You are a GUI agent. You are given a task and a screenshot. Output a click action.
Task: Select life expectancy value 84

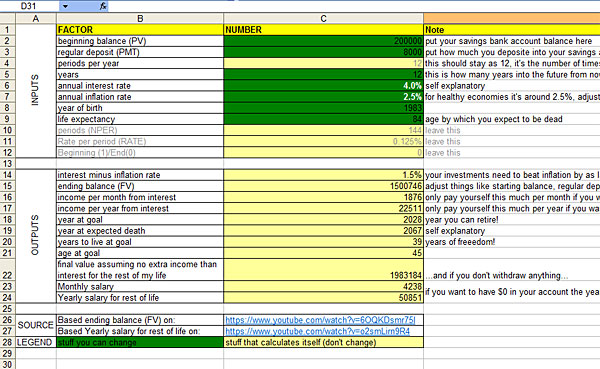323,119
